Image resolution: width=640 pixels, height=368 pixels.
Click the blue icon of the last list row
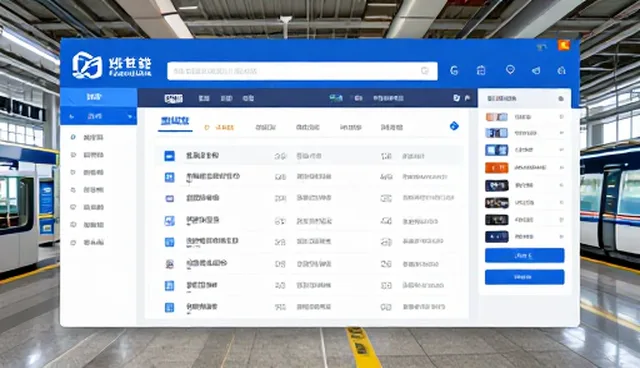(x=169, y=307)
